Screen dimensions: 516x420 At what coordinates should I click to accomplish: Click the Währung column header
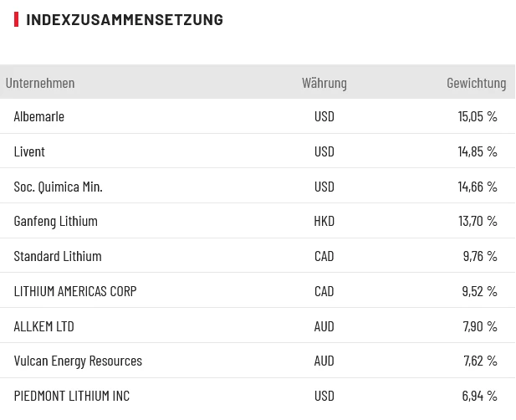pos(324,83)
